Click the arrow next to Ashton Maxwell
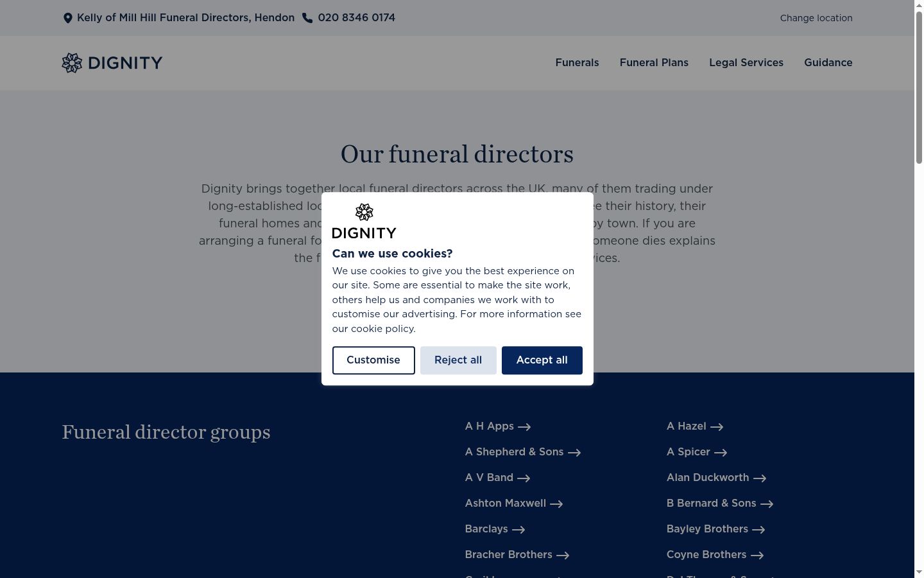 pos(556,504)
